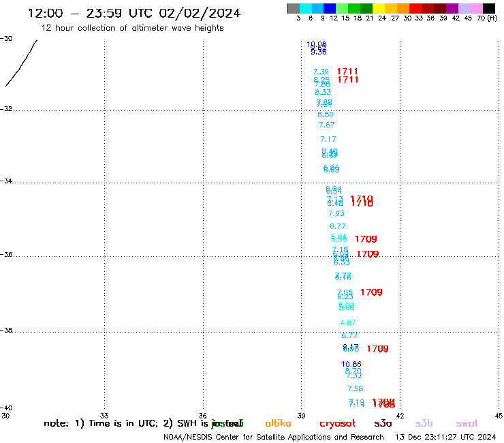This screenshot has height=443, width=504.
Task: Select the 's3a' satellite legend label
Action: pos(383,424)
